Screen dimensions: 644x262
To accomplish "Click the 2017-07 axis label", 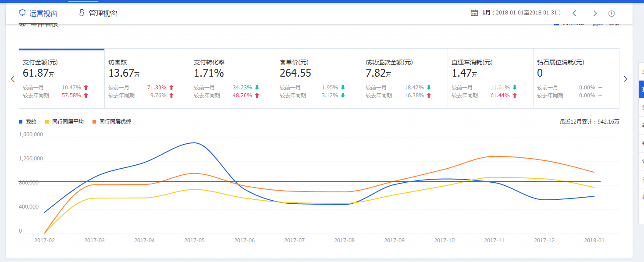I will 294,240.
